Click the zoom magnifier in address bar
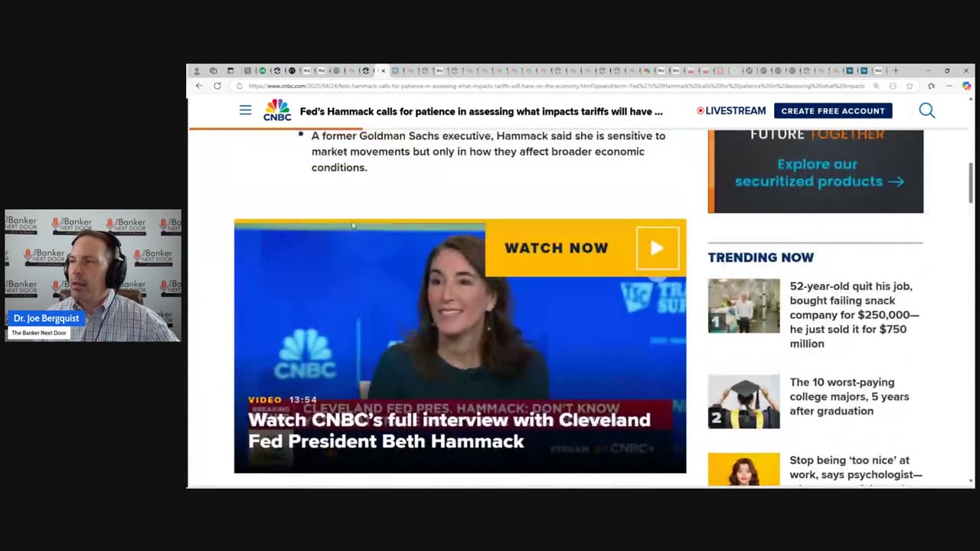 coord(876,86)
